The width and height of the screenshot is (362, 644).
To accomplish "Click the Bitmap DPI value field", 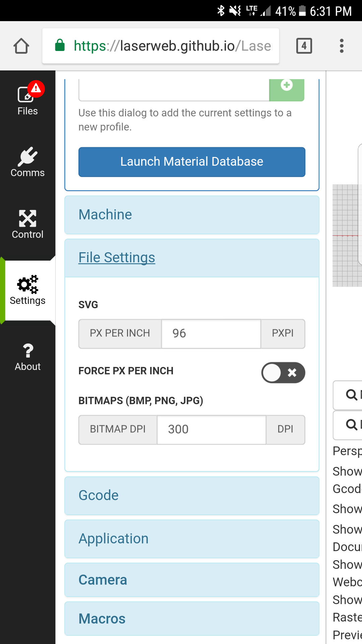I will point(211,430).
